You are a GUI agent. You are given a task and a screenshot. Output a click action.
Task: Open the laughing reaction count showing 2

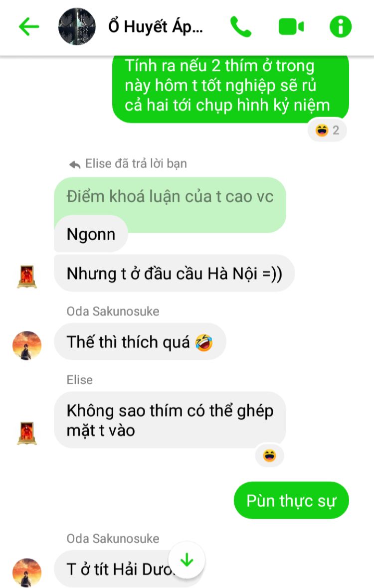(x=328, y=130)
